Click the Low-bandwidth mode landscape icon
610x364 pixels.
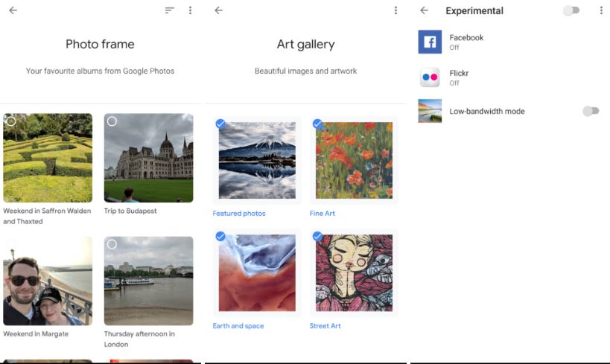[430, 111]
